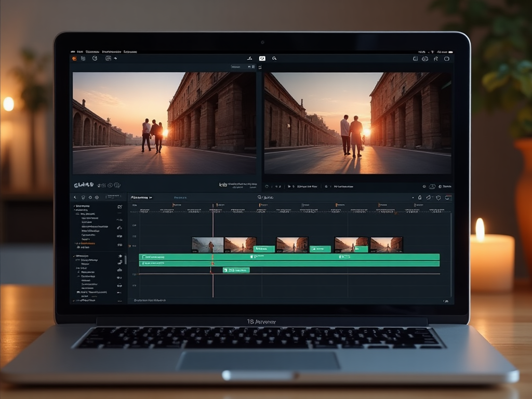Click the circular refresh icon beside the orange app icon
Image resolution: width=532 pixels, height=399 pixels.
point(95,59)
